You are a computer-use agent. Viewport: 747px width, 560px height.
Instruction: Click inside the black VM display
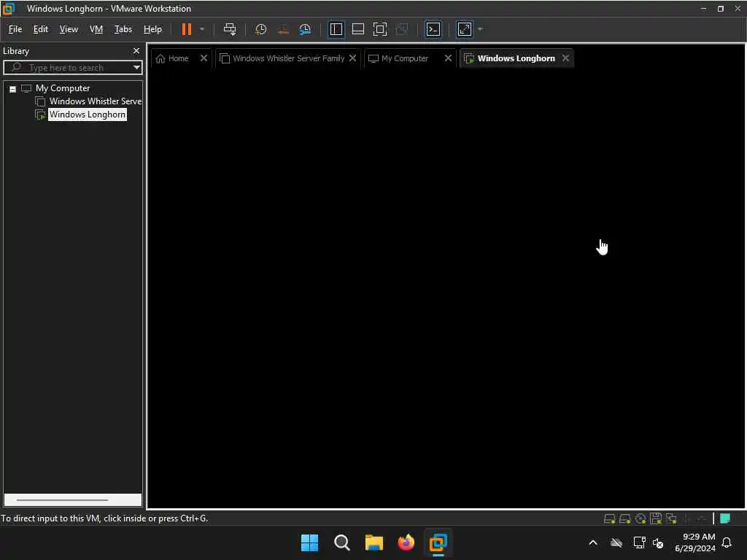(446, 288)
